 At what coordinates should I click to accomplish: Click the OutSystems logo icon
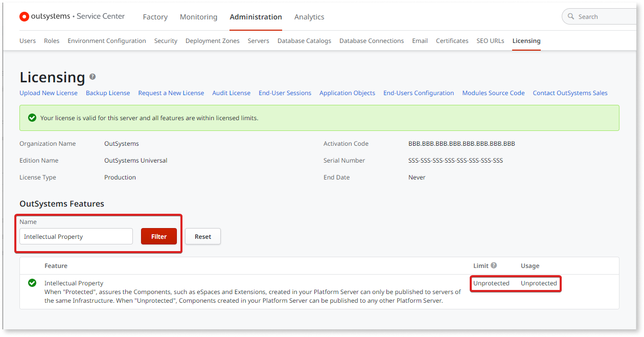tap(24, 16)
